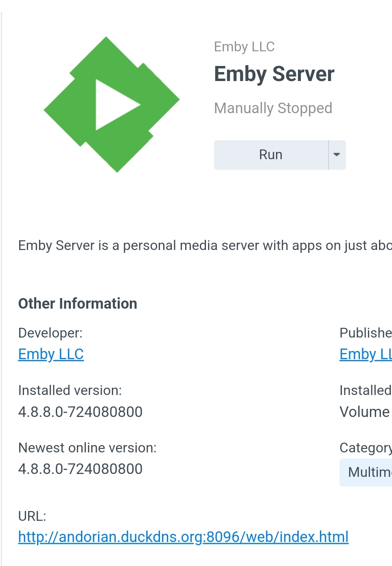Select the installed version number 4.8.8.0-724080800
The width and height of the screenshot is (392, 566).
pyautogui.click(x=80, y=412)
